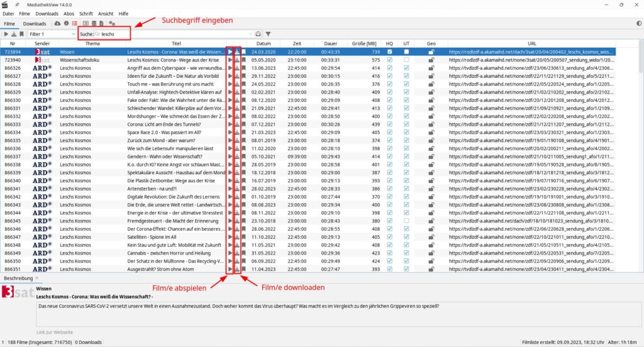Viewport: 644px width, 347px height.
Task: Close the Beschreibung panel tab
Action: tap(36, 278)
